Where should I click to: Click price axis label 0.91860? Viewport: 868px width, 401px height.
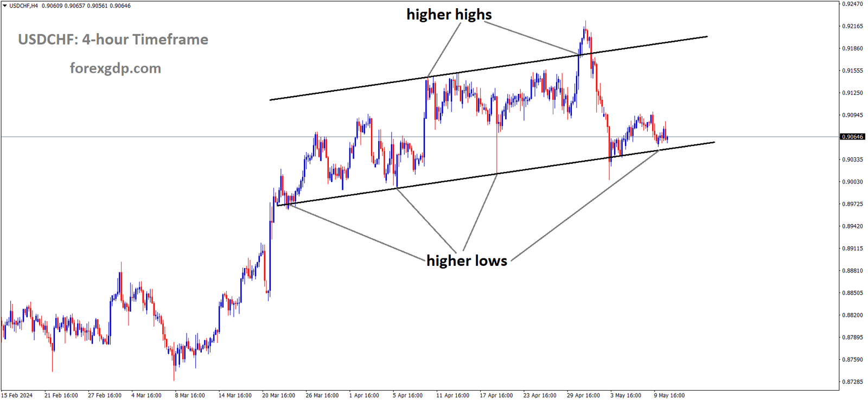coord(852,48)
